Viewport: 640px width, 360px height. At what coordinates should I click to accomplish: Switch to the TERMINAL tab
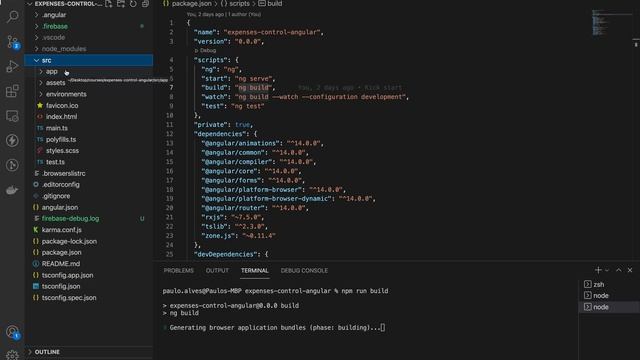click(255, 271)
